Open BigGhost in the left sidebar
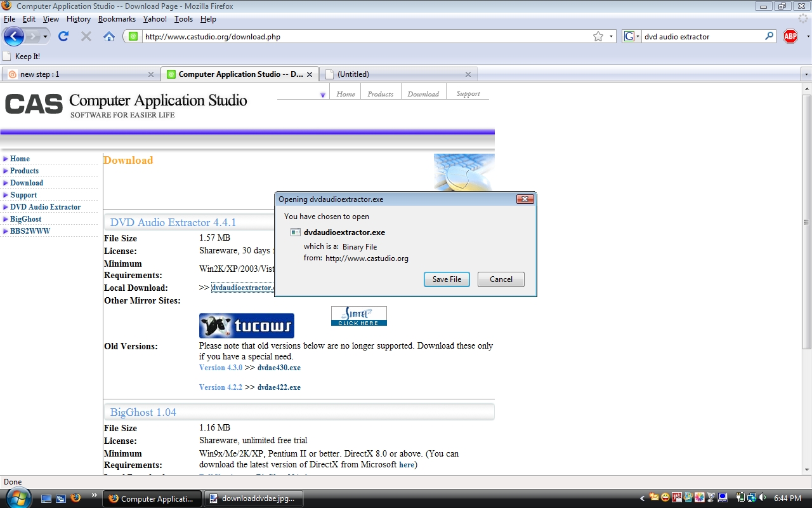 click(x=25, y=219)
